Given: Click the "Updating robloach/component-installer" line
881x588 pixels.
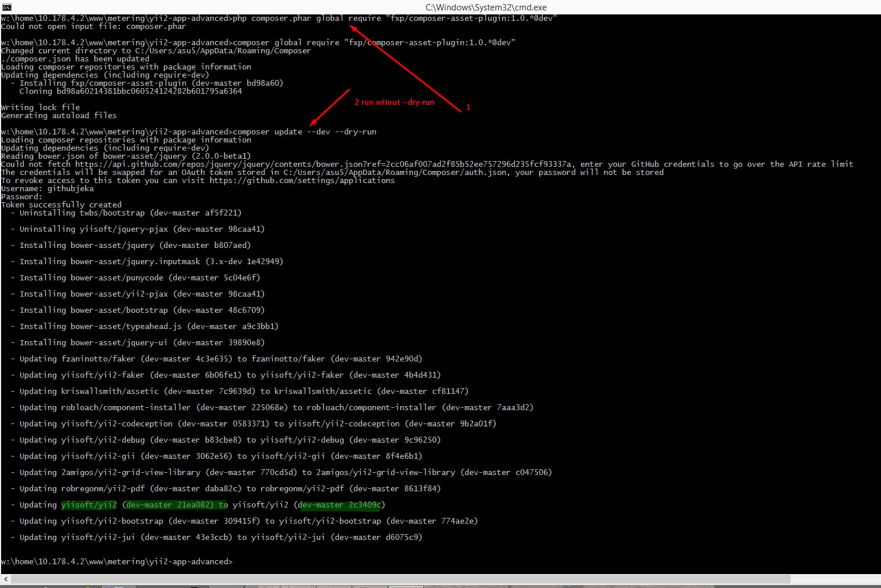Looking at the screenshot, I should tap(277, 407).
